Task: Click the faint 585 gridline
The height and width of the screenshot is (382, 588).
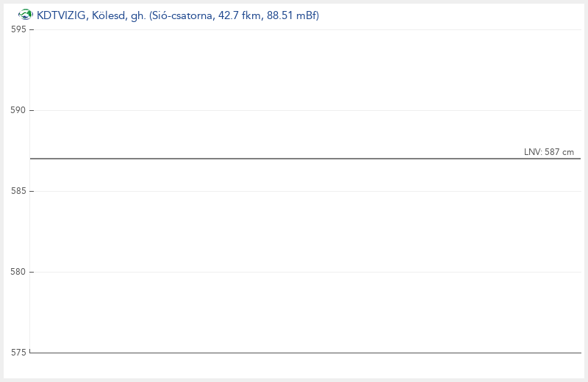Action: [294, 191]
